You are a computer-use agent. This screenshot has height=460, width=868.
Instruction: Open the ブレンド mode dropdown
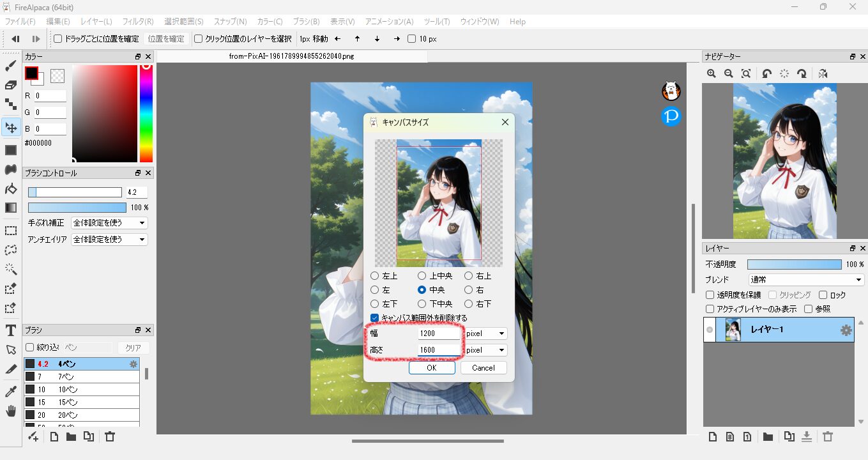[806, 280]
